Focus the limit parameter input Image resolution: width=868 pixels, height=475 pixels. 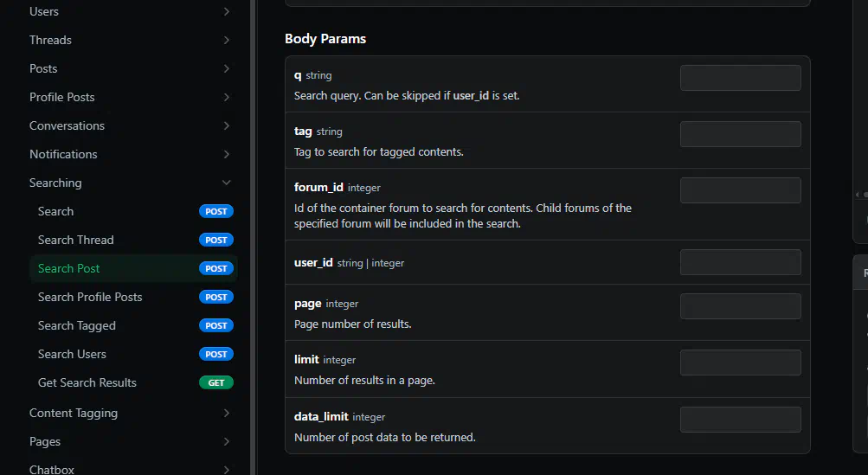coord(740,363)
